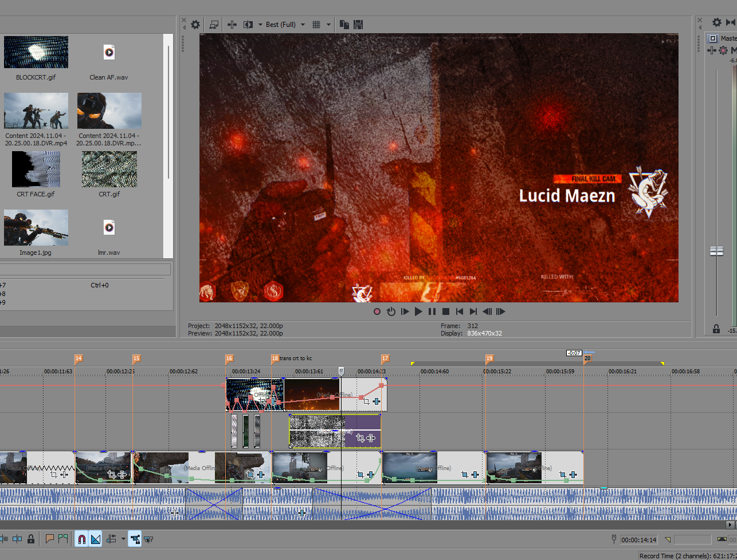Open Event FX on the purple clip
The width and height of the screenshot is (737, 560).
[370, 438]
